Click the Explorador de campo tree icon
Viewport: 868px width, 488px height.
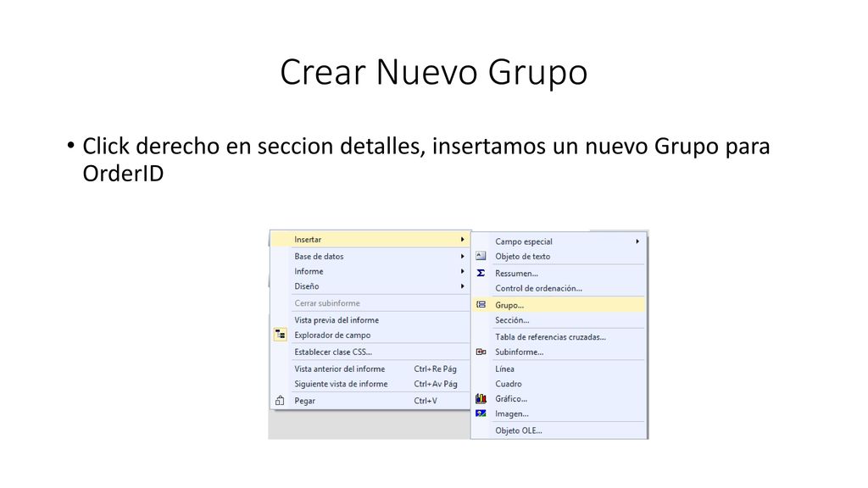pyautogui.click(x=280, y=335)
